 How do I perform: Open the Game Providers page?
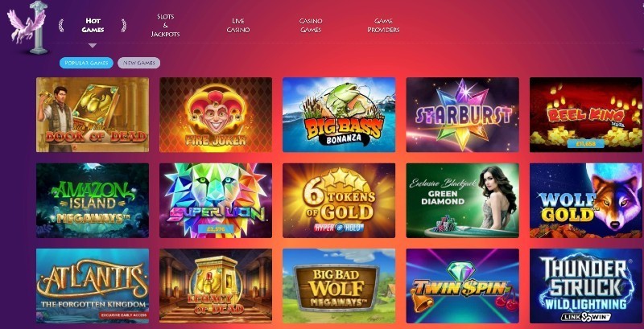(383, 26)
